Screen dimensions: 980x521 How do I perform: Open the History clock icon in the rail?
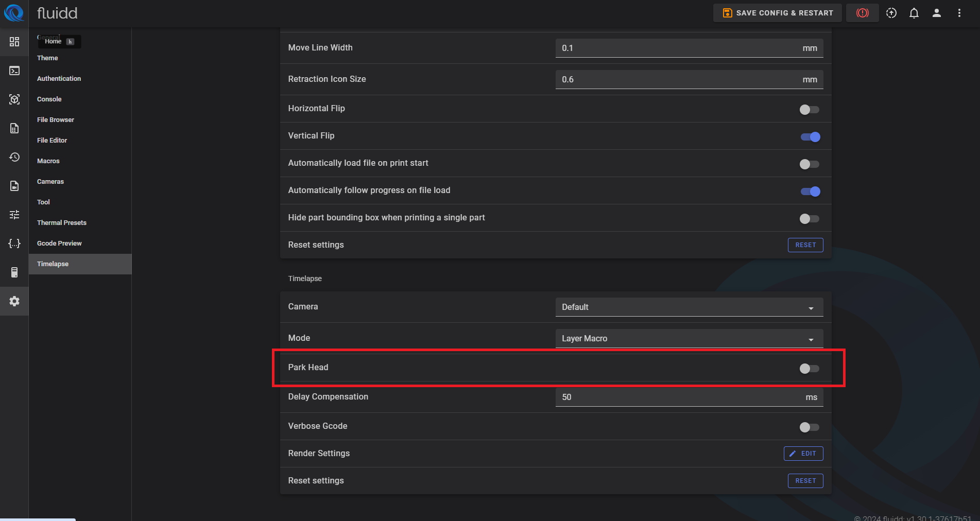[14, 157]
